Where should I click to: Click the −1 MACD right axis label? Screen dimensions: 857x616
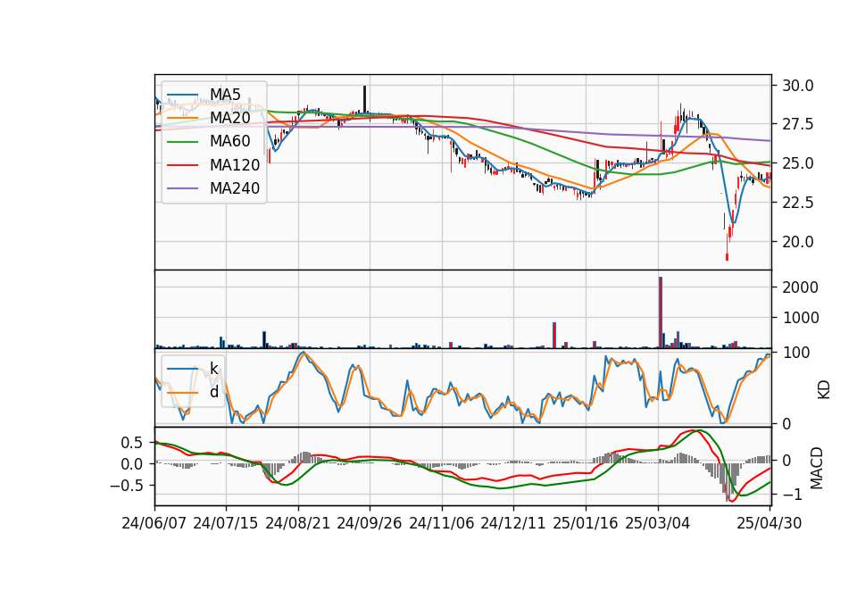pos(792,495)
